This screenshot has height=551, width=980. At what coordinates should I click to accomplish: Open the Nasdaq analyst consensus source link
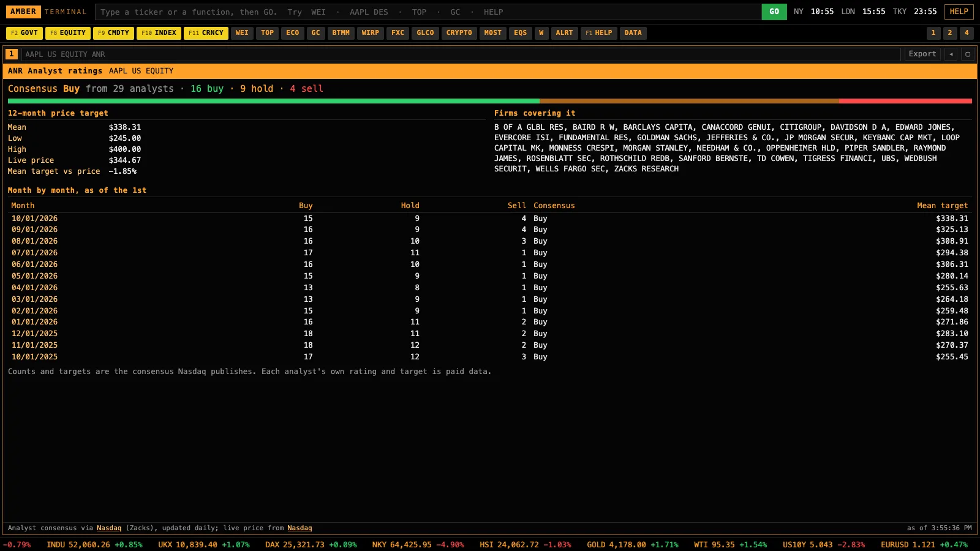point(109,528)
